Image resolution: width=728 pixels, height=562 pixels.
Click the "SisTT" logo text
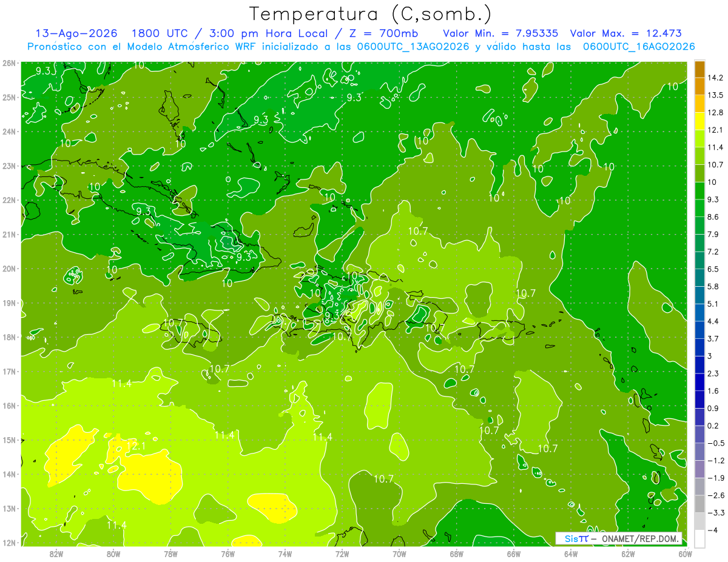click(576, 538)
